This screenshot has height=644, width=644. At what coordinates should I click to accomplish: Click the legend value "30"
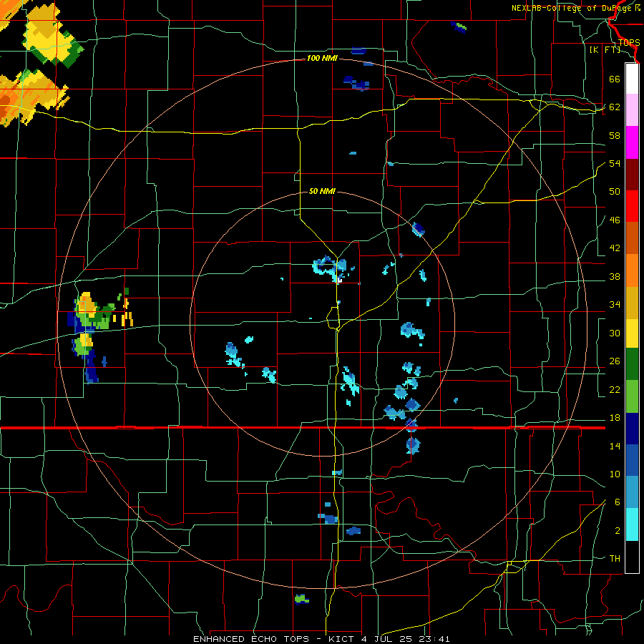tap(615, 333)
